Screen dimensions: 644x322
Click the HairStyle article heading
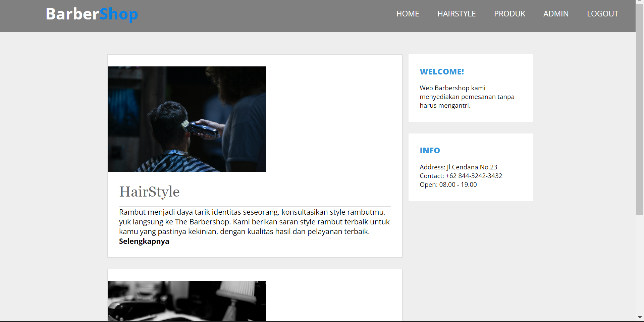(149, 192)
